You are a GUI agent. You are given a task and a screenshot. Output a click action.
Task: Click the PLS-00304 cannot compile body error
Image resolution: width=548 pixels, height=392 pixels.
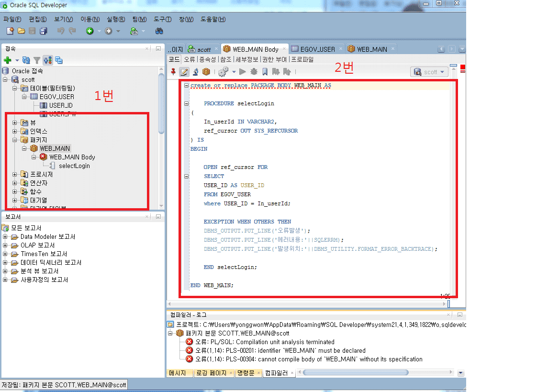(x=309, y=359)
